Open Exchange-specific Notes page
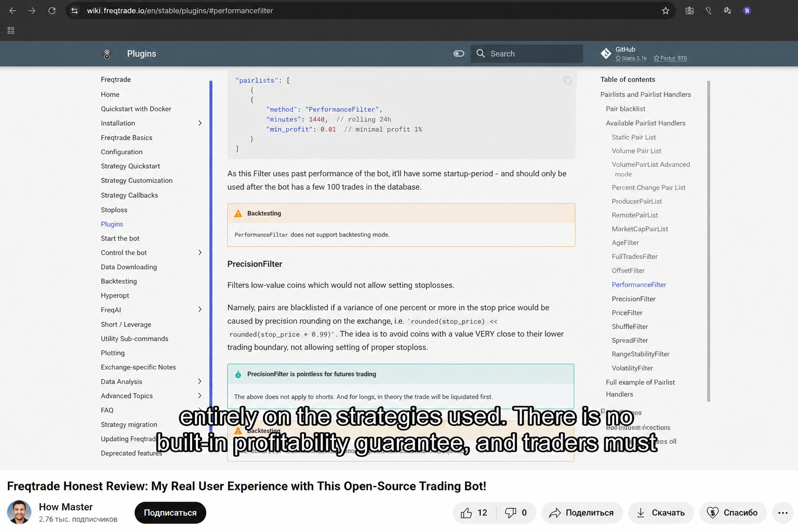 click(x=139, y=367)
